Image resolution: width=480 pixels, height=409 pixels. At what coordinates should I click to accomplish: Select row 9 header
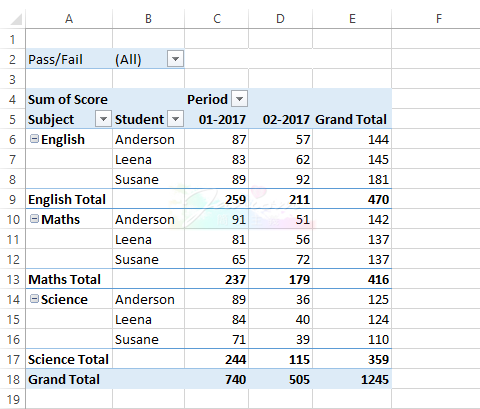click(12, 199)
